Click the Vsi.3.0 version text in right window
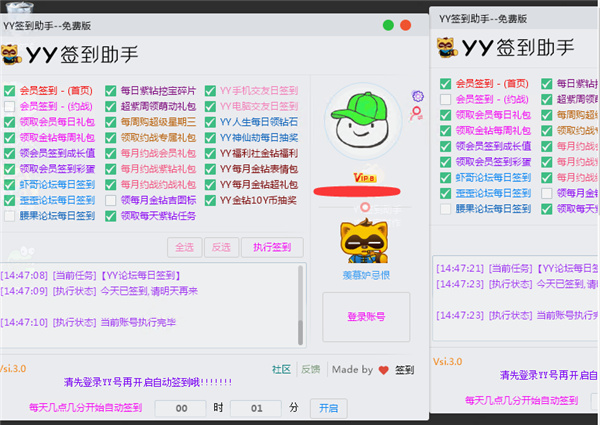600x425 pixels. (448, 362)
